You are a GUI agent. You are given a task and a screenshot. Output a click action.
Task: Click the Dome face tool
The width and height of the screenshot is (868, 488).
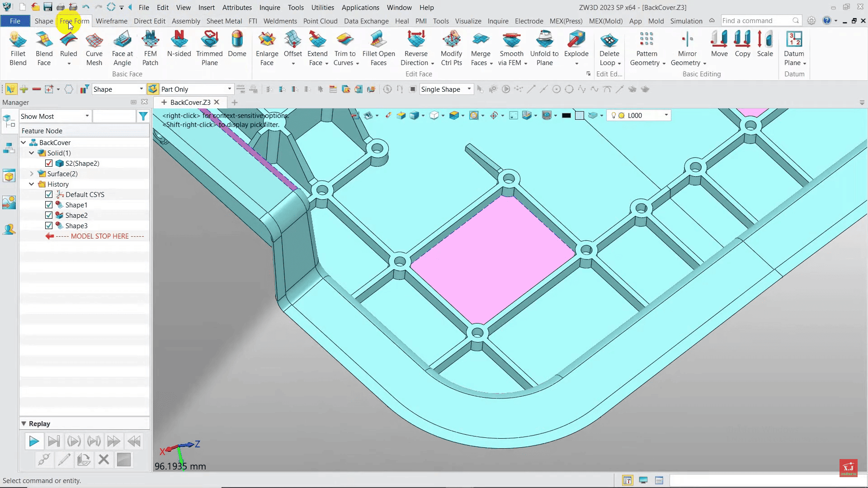237,44
